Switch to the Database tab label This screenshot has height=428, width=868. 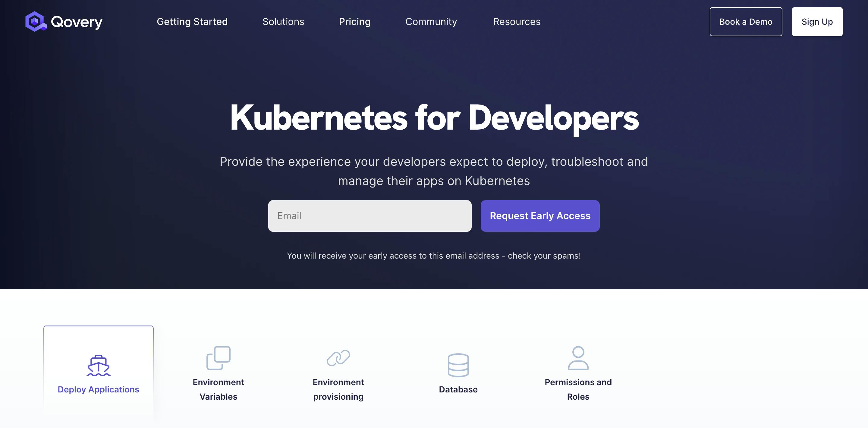tap(458, 389)
